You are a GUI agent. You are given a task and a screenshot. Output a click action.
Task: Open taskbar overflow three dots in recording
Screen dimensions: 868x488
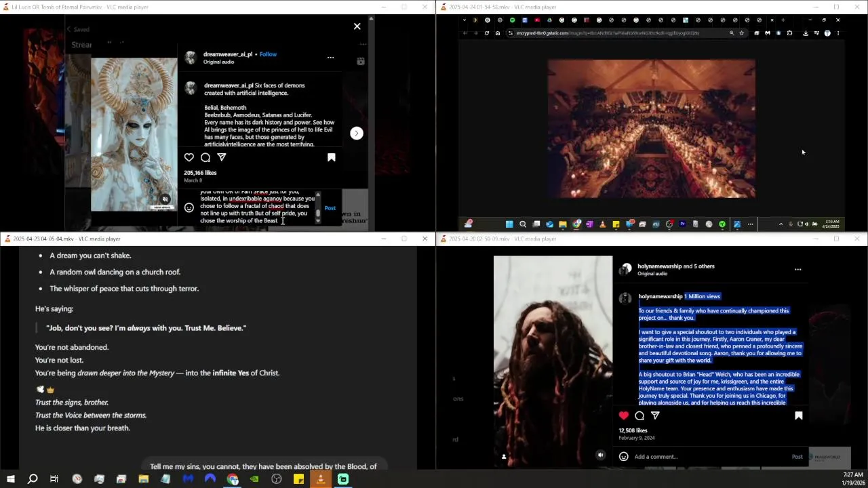pyautogui.click(x=750, y=224)
